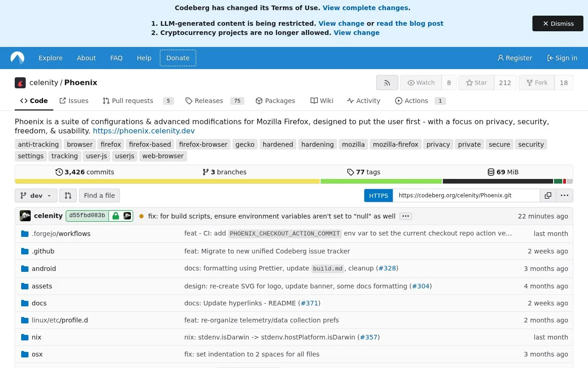Screen dimensions: 588x368
Task: Open the Explore menu item
Action: click(51, 58)
